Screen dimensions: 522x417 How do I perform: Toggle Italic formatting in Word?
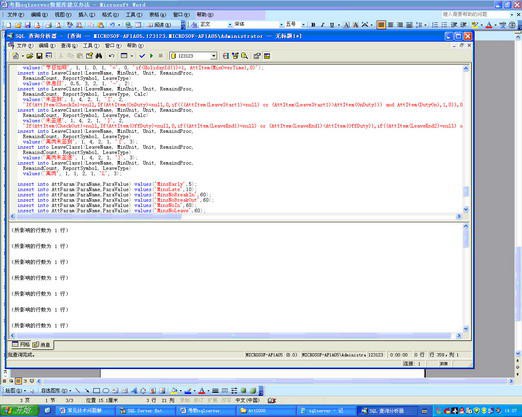(x=322, y=25)
